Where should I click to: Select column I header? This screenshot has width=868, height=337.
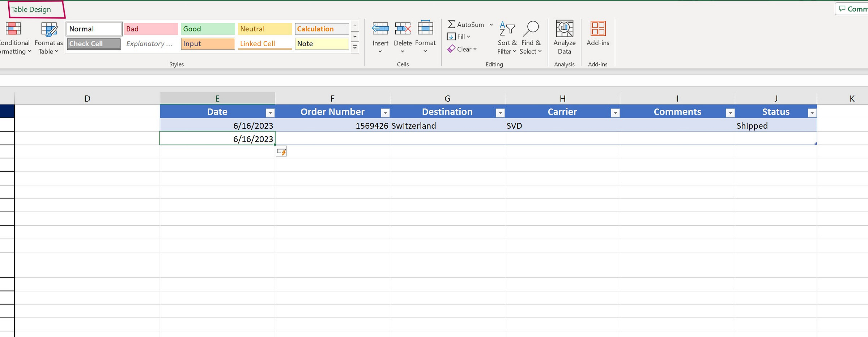[x=677, y=98]
